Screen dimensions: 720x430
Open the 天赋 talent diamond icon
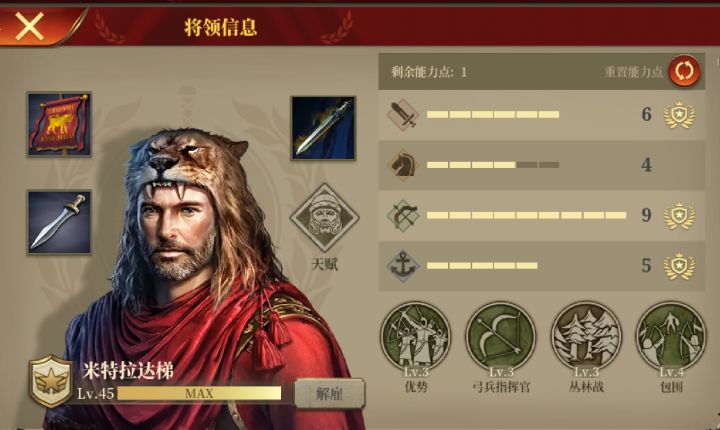point(325,217)
